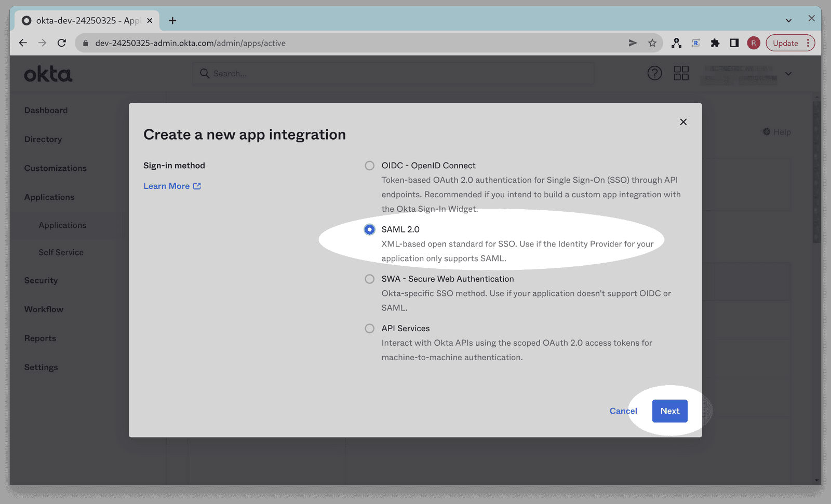
Task: Select the OIDC - OpenID Connect radio button
Action: click(369, 166)
